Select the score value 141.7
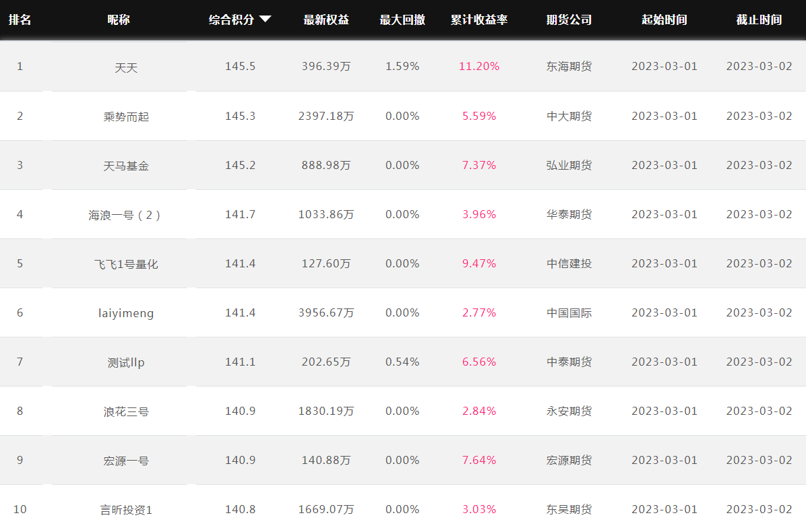The image size is (806, 532). [x=240, y=215]
